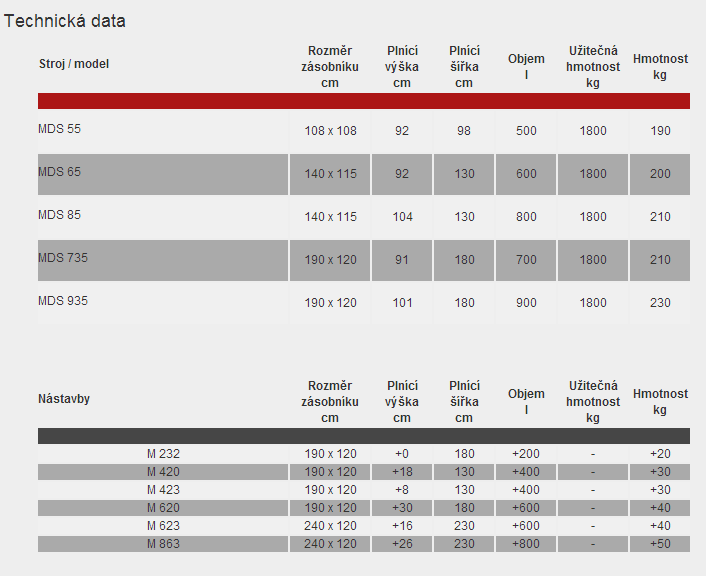This screenshot has width=706, height=576.
Task: Click the MDS 735 model label
Action: coord(63,258)
